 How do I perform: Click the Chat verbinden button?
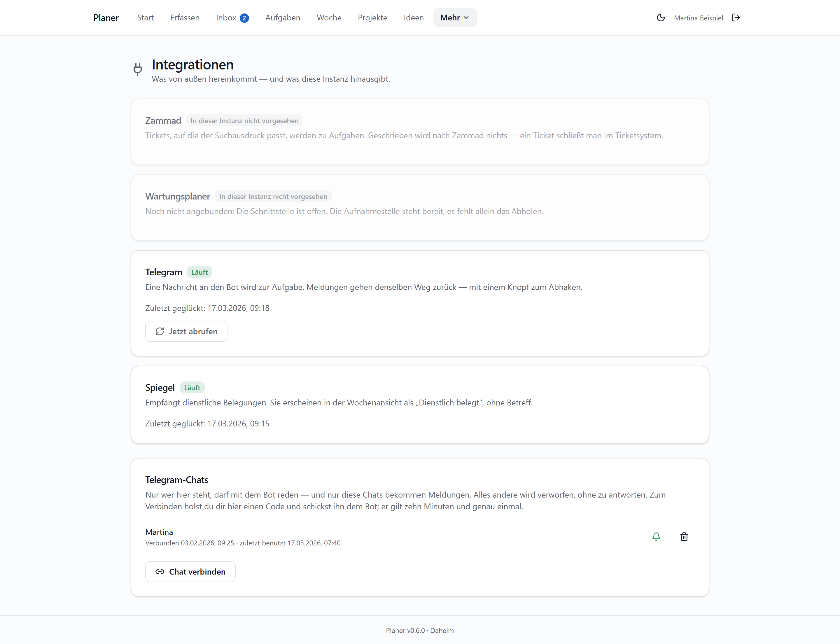pos(190,572)
